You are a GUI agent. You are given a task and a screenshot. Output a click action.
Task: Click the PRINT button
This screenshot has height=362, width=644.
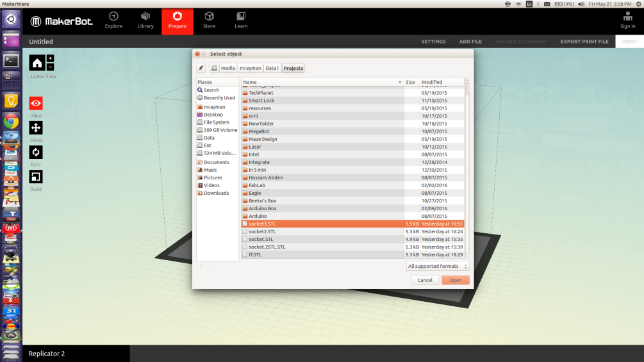click(629, 42)
